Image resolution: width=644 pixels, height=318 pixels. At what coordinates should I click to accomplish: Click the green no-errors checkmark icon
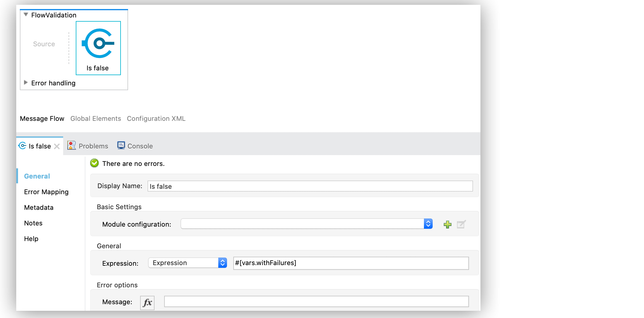[x=94, y=163]
